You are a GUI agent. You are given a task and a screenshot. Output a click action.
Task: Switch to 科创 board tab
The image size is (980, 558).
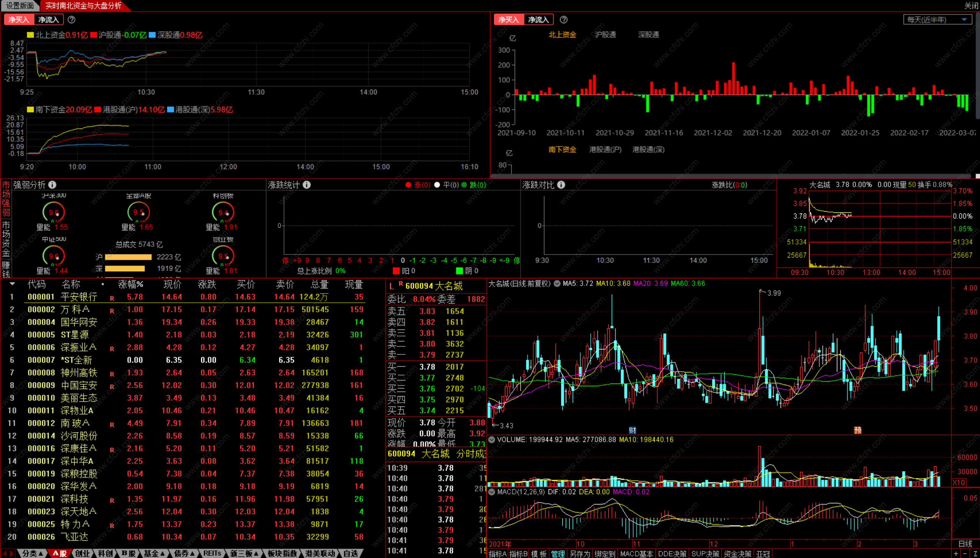tap(105, 553)
